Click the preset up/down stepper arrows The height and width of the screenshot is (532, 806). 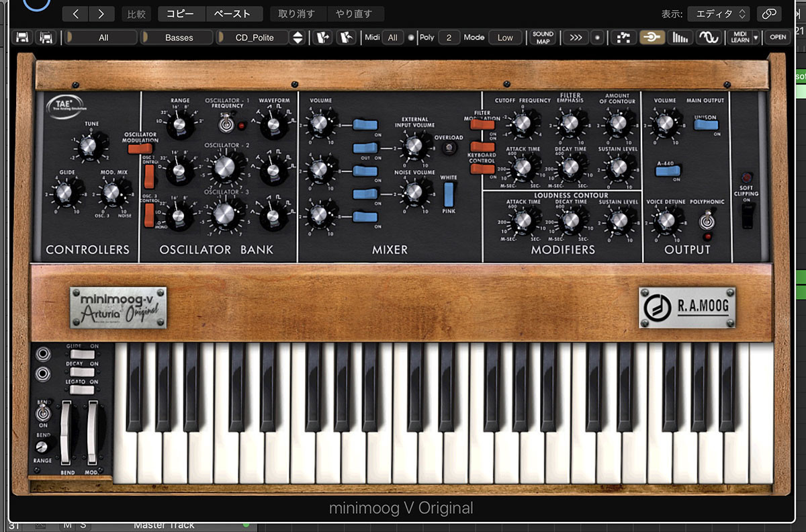coord(298,38)
